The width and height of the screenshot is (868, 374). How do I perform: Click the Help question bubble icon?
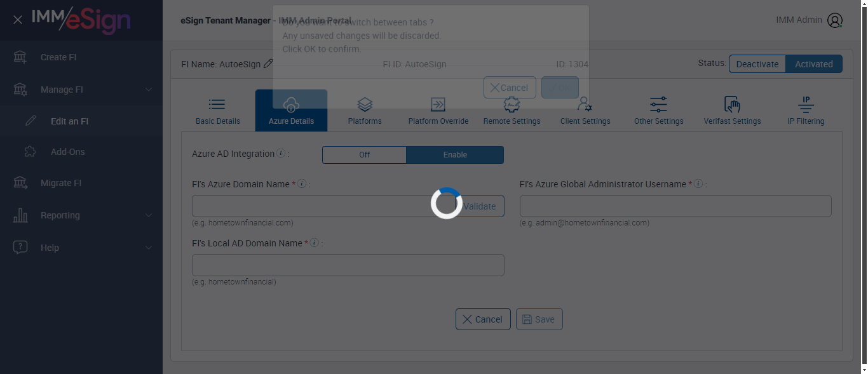(x=20, y=248)
